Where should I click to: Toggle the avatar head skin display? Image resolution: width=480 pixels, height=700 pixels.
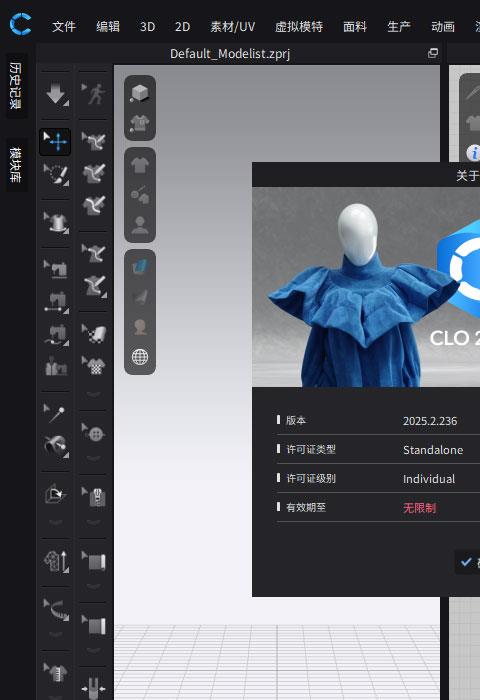coord(140,327)
